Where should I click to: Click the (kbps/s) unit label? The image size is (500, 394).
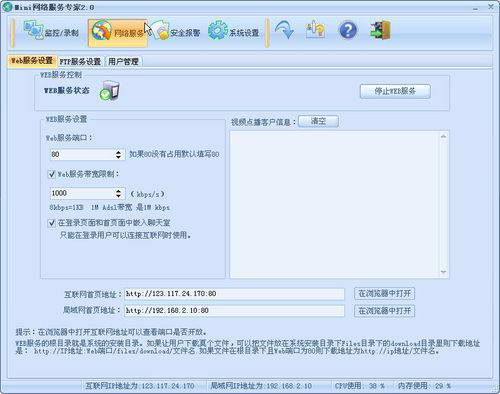[147, 194]
